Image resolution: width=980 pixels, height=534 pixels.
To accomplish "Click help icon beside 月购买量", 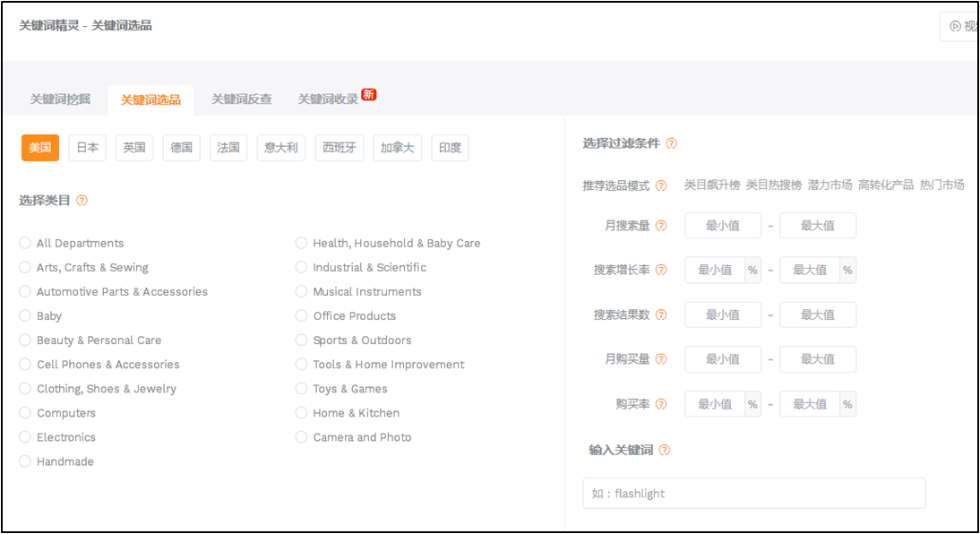I will [661, 359].
